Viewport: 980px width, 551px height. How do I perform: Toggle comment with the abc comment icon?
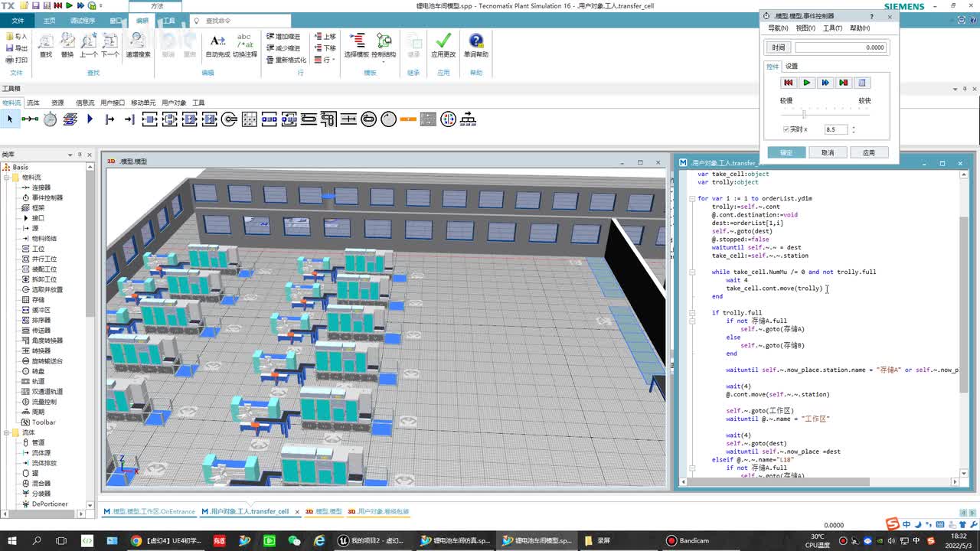pyautogui.click(x=245, y=45)
